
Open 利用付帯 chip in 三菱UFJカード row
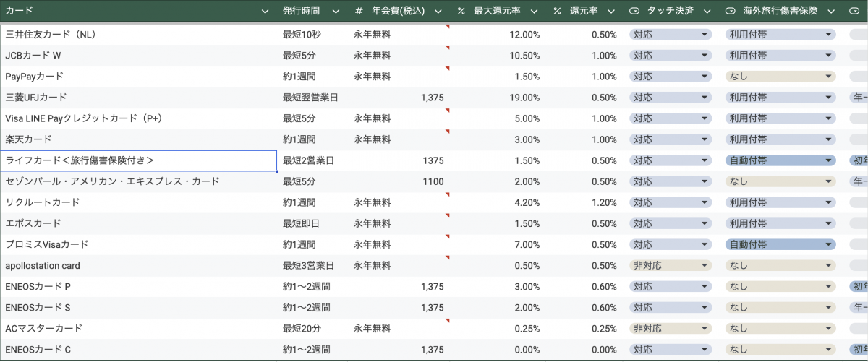point(780,97)
